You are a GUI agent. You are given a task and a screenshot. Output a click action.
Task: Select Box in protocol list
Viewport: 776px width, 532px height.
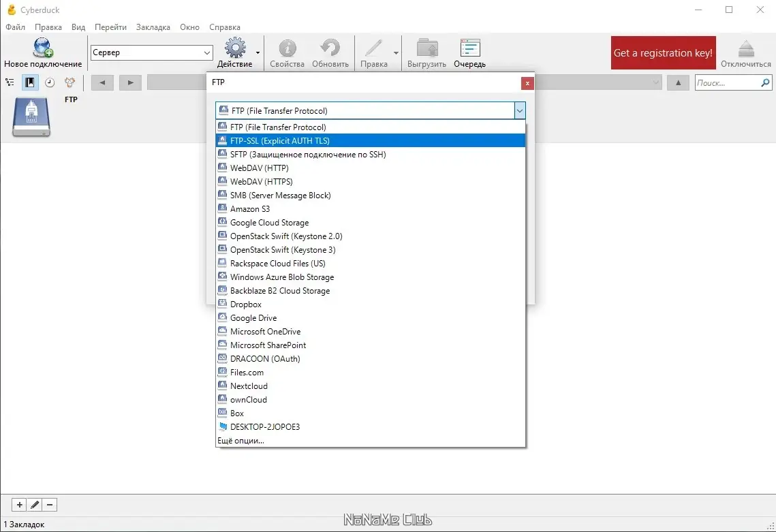(x=371, y=413)
